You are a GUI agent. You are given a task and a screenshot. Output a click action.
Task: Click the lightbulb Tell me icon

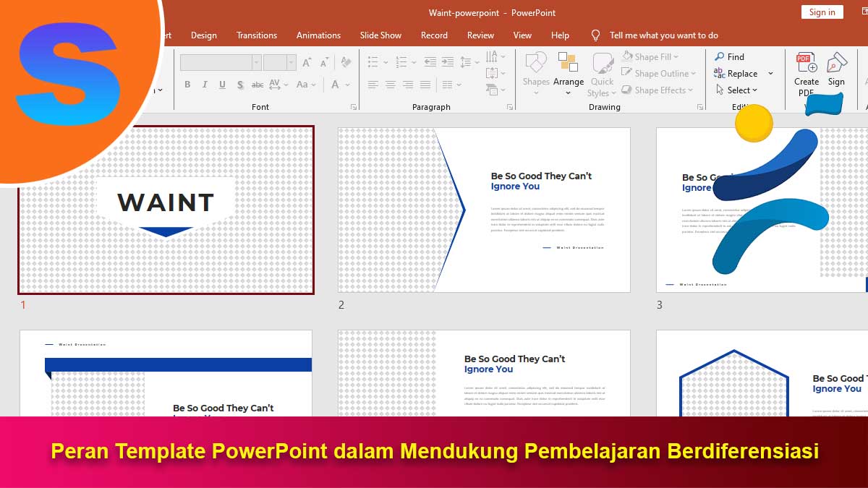coord(595,35)
